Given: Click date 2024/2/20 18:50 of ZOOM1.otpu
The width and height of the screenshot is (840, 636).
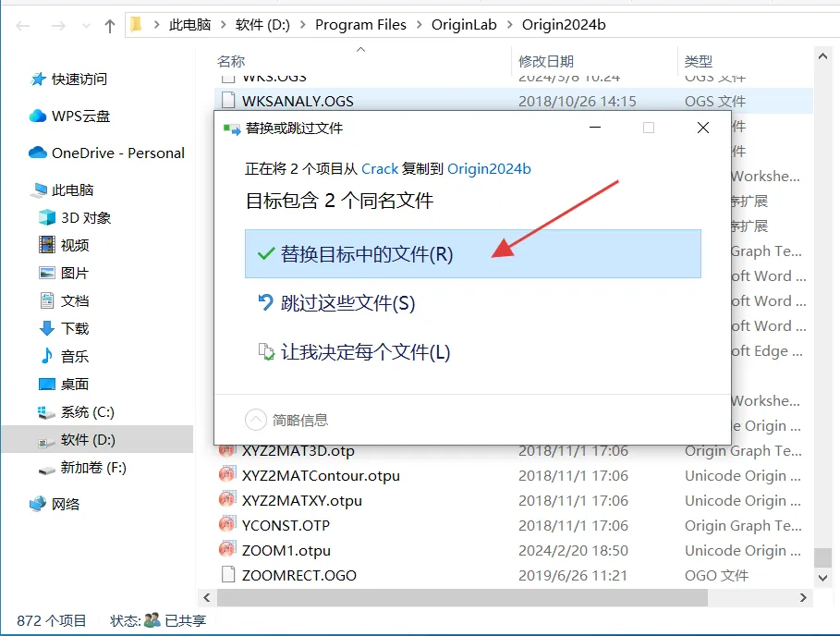Looking at the screenshot, I should coord(573,550).
